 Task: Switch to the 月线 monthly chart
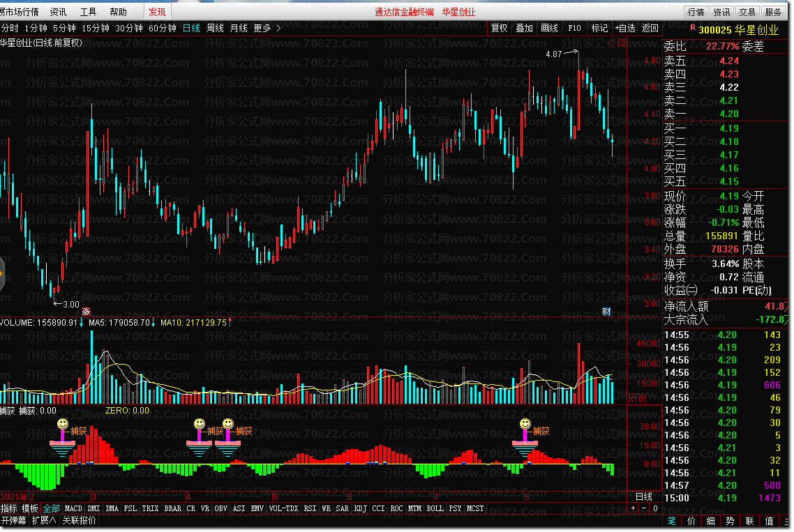click(x=239, y=29)
